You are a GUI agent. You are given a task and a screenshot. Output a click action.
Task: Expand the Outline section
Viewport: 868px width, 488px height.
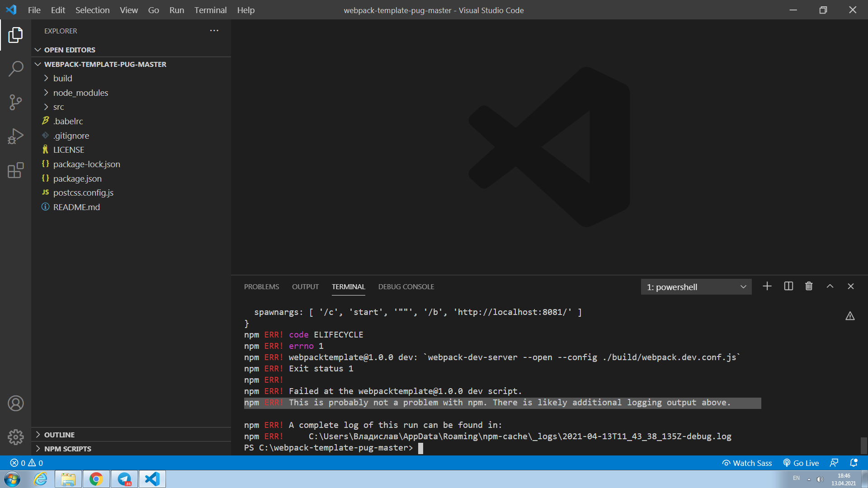(x=131, y=435)
